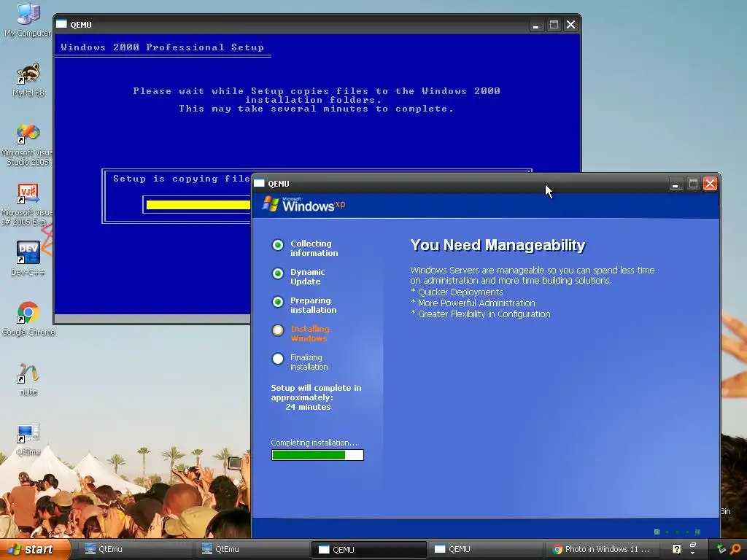Switch to the second QtEmu taskbar button
Image resolution: width=747 pixels, height=560 pixels.
(x=251, y=549)
